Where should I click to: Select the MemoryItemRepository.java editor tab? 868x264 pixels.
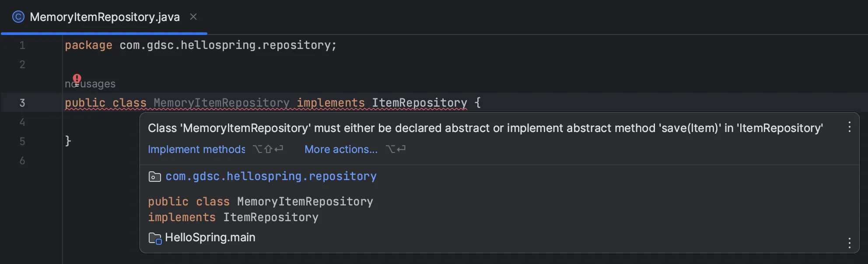(105, 17)
